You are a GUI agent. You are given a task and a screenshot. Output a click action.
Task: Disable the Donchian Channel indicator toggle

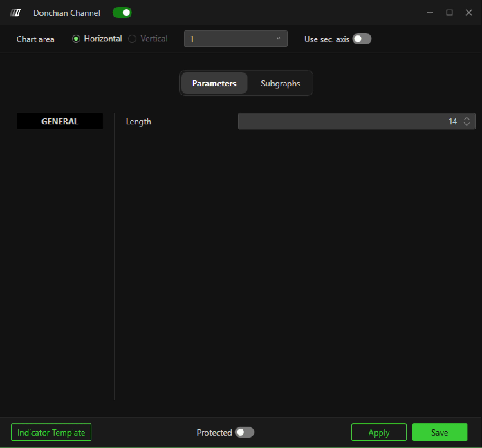[x=122, y=13]
